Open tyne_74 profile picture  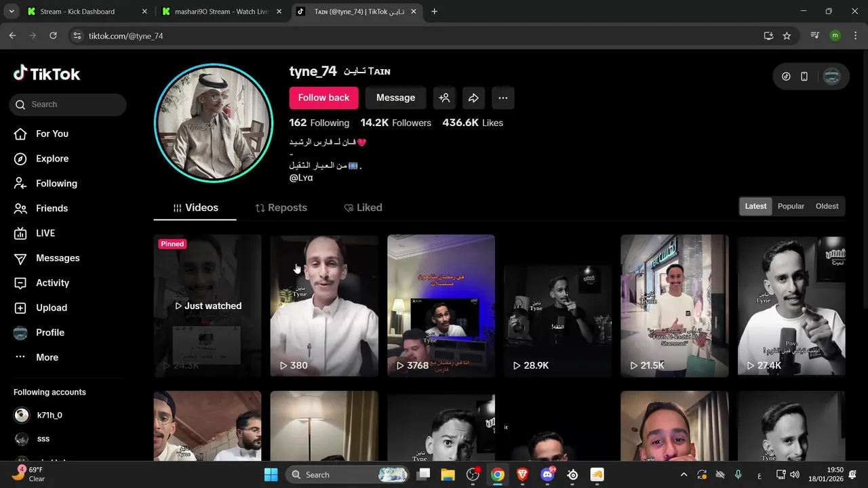[214, 123]
